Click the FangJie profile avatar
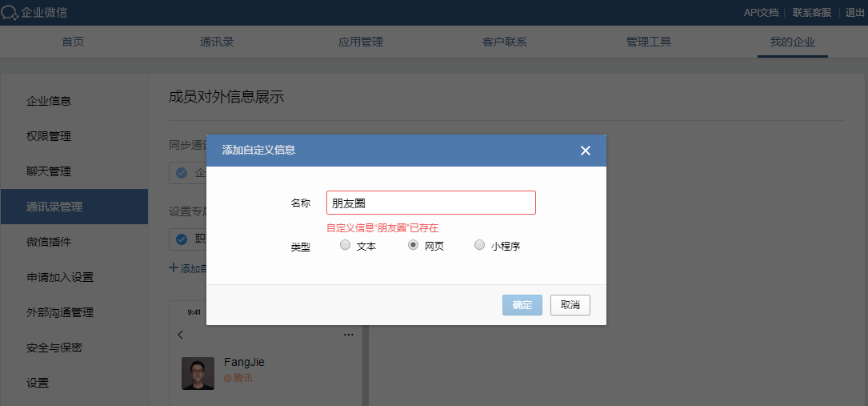Viewport: 868px width, 406px height. (198, 373)
